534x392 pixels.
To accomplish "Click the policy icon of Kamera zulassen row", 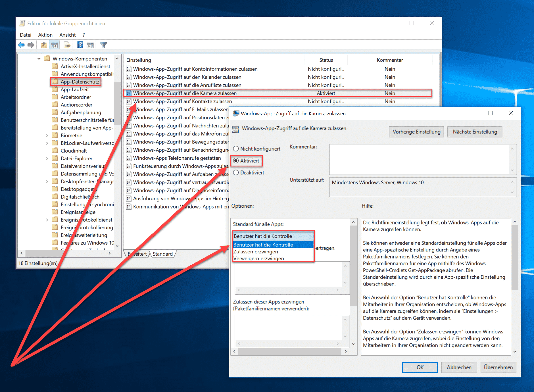I will click(x=129, y=93).
